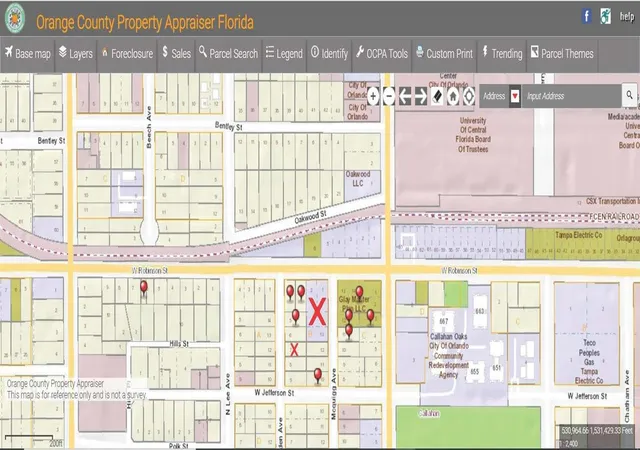Screen dimensions: 640x450
Task: Open the help link
Action: click(x=627, y=16)
